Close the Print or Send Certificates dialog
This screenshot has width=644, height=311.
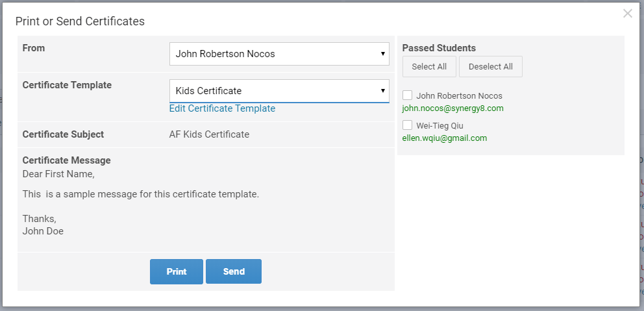[627, 14]
